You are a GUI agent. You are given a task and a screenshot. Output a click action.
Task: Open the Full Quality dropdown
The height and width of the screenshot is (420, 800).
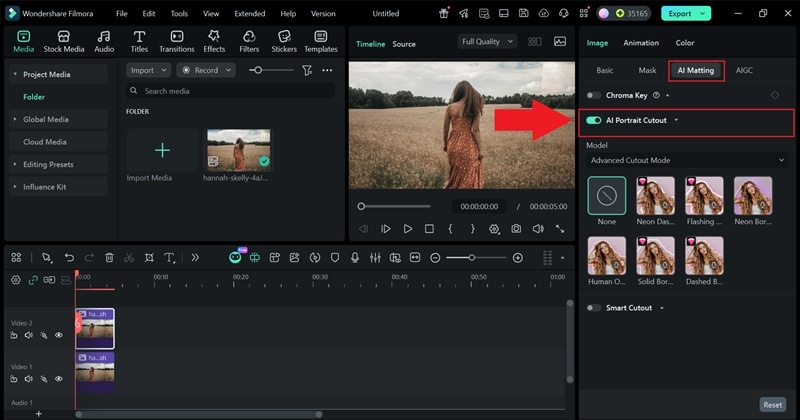pos(487,41)
